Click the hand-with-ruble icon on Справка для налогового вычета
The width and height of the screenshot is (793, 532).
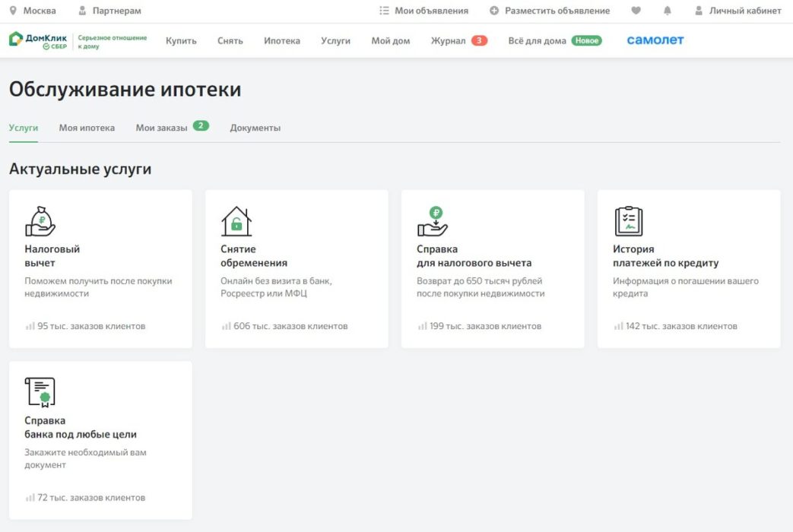pyautogui.click(x=434, y=220)
